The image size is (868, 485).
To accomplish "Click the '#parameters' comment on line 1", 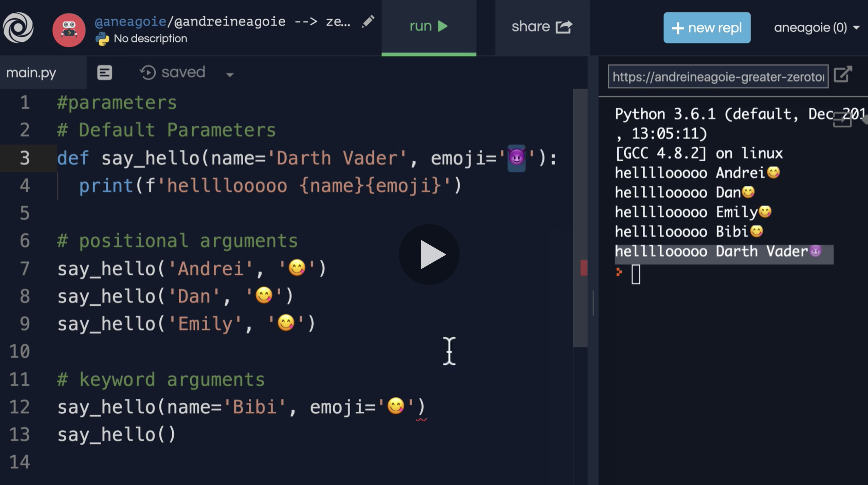I will pyautogui.click(x=117, y=102).
